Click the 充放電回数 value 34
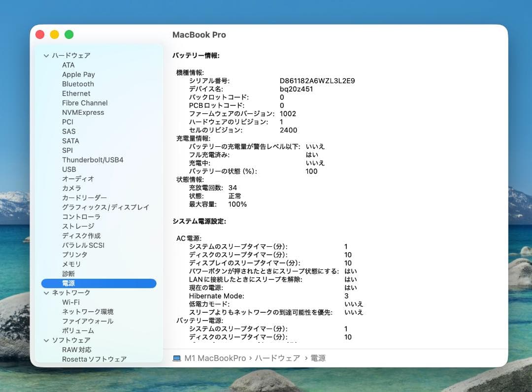The width and height of the screenshot is (532, 392). (233, 188)
